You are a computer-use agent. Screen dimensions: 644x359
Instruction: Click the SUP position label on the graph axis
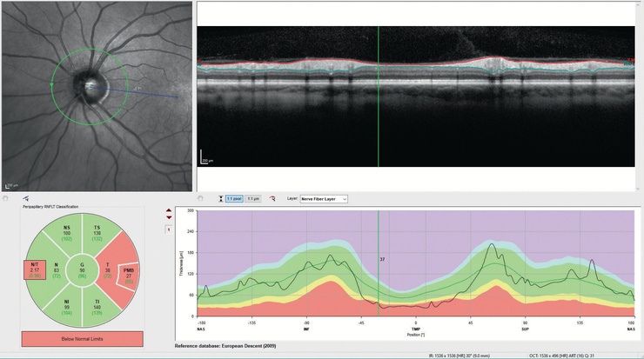pos(526,329)
